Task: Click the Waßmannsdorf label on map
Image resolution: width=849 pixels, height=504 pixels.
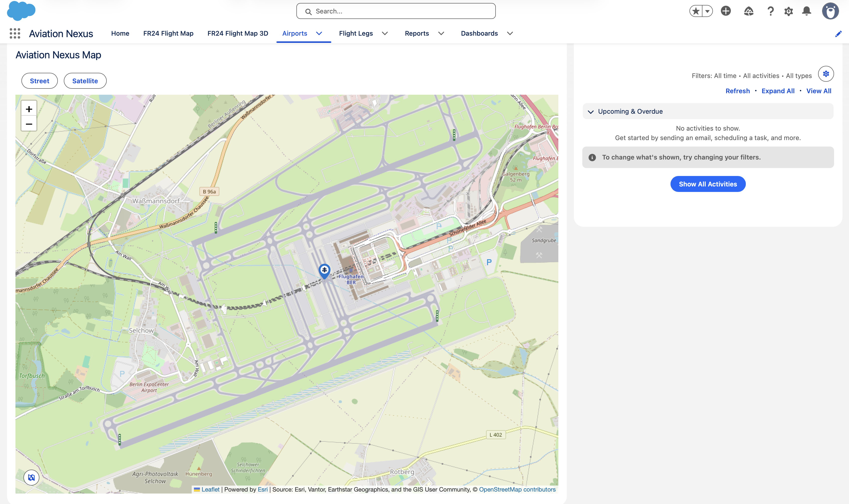Action: coord(156,201)
